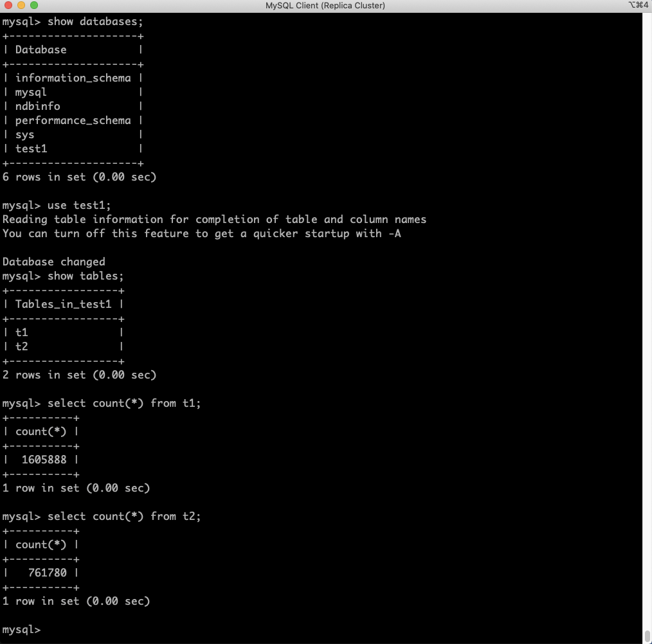Click the 'show tables;' command
652x644 pixels.
pos(86,276)
